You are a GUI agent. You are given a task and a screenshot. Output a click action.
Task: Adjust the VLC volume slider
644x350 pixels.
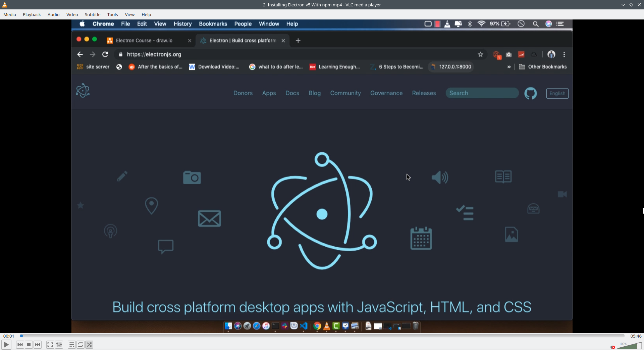(629, 346)
